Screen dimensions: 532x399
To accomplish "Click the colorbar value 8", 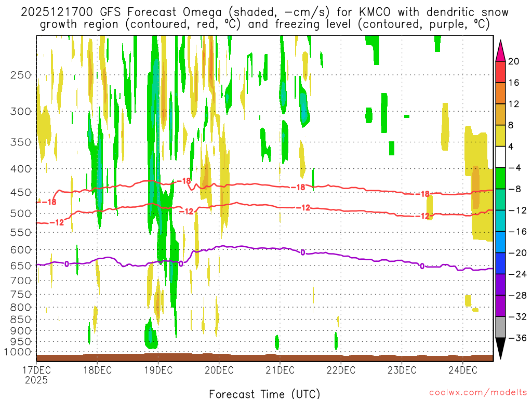I will click(511, 126).
